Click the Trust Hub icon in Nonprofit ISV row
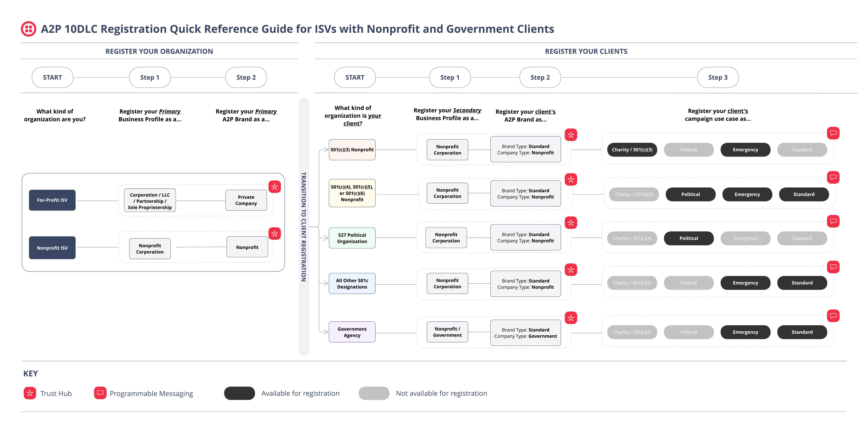 (275, 233)
